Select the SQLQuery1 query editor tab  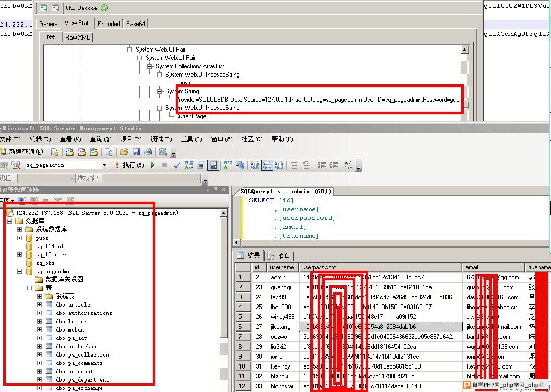pos(285,192)
